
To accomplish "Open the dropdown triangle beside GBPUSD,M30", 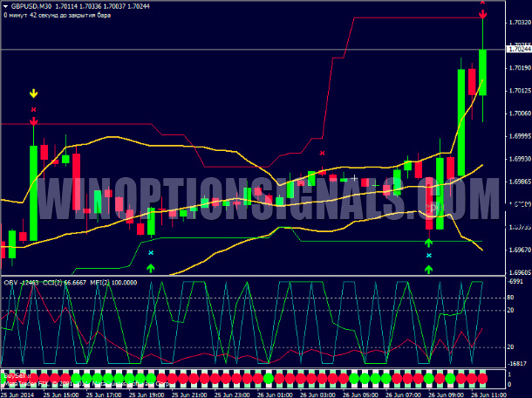I will coord(6,5).
